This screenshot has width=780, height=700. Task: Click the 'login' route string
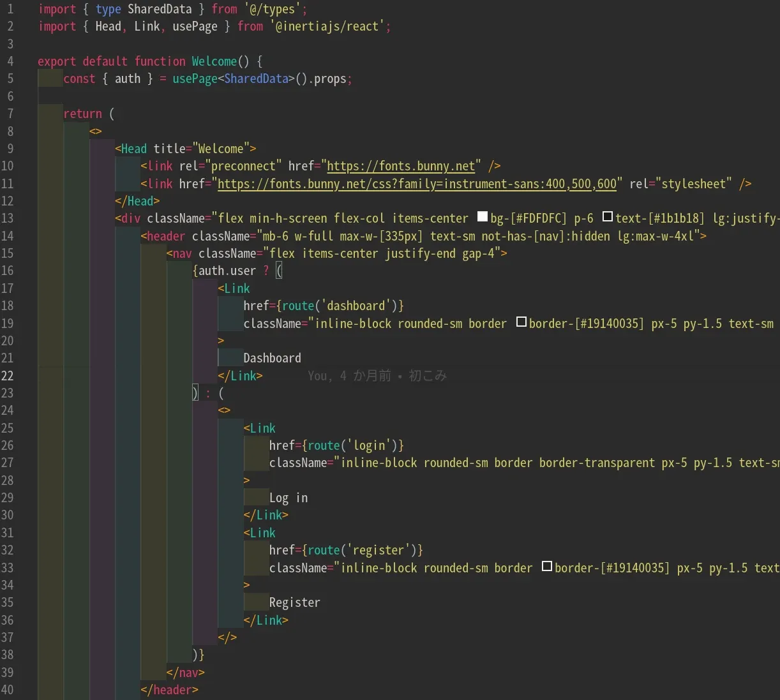(x=369, y=445)
